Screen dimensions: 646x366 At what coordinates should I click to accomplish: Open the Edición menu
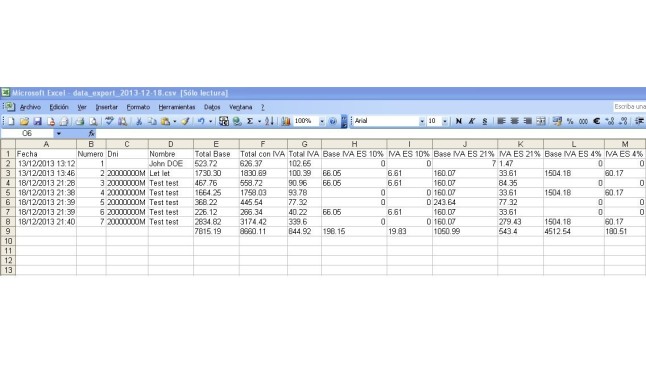[x=59, y=107]
